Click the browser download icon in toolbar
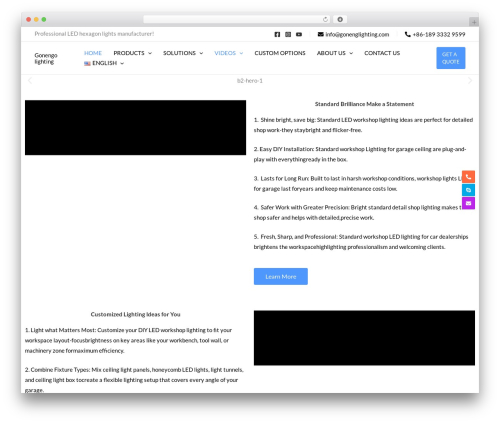The width and height of the screenshot is (500, 423). [x=340, y=19]
